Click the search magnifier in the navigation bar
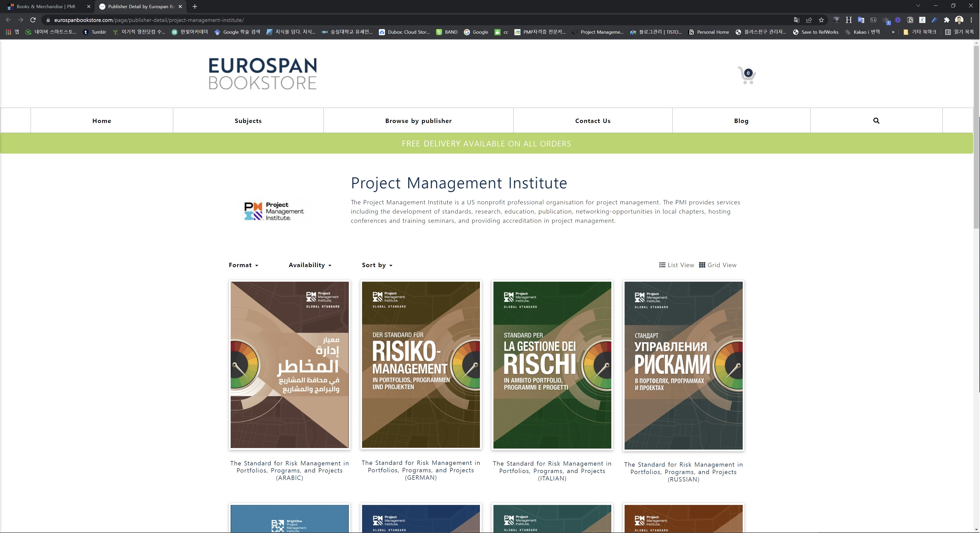The image size is (980, 533). coord(876,121)
